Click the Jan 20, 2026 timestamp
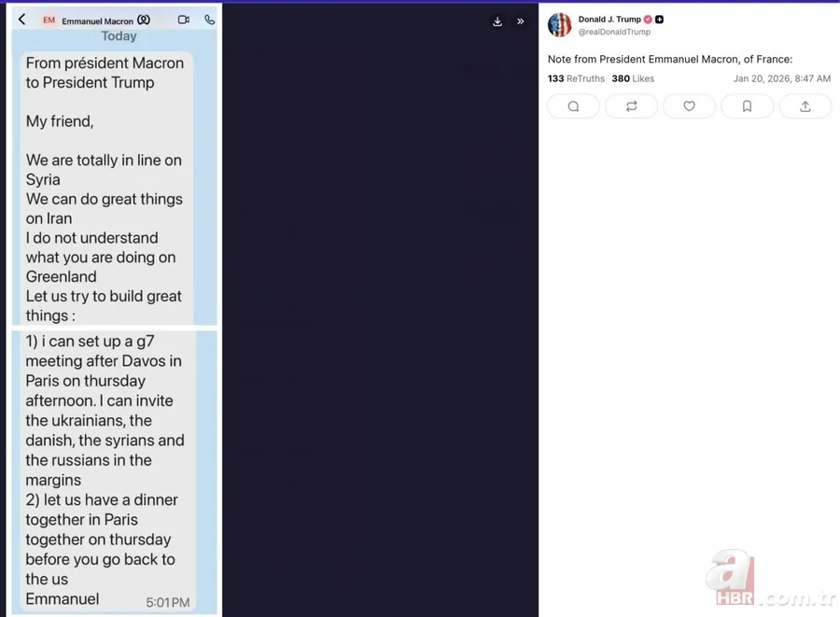 point(781,79)
